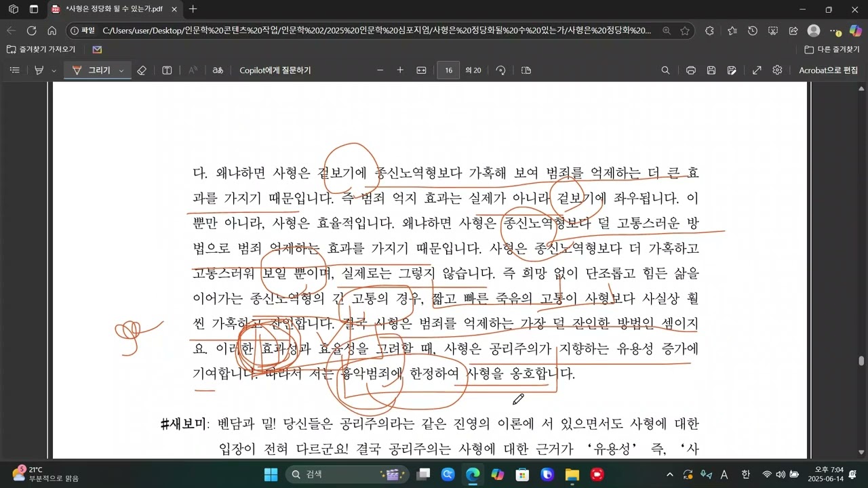This screenshot has width=868, height=488.
Task: Click the Save as icon
Action: coord(732,70)
